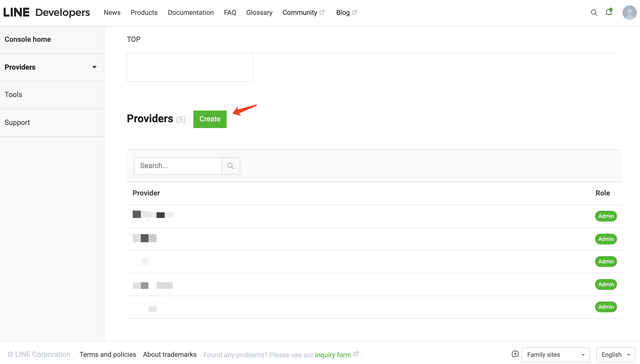Focus the provider Search input field
The height and width of the screenshot is (364, 640).
(x=178, y=166)
